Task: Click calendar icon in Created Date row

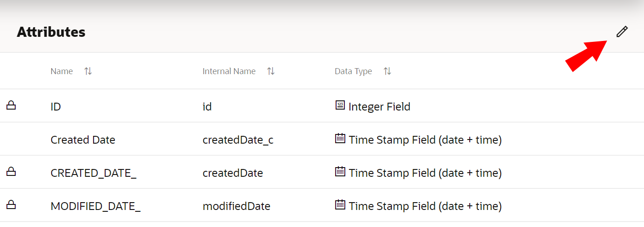Action: 340,139
